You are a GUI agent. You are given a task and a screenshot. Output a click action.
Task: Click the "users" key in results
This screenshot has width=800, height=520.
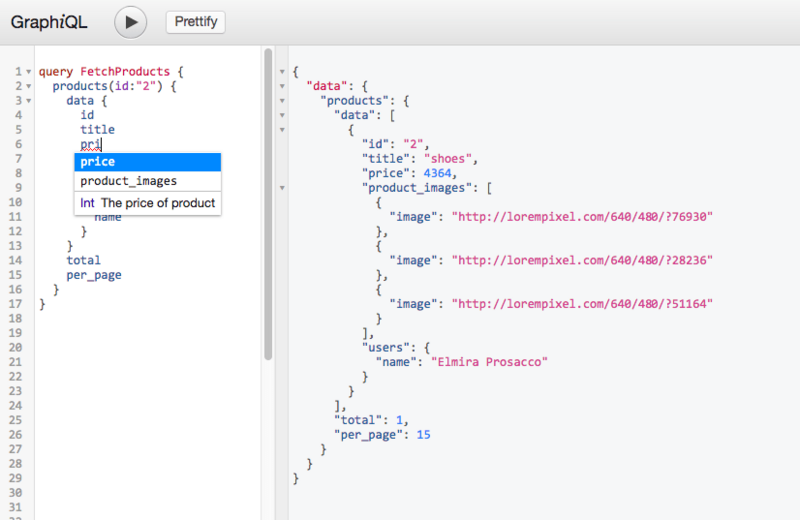pos(389,348)
